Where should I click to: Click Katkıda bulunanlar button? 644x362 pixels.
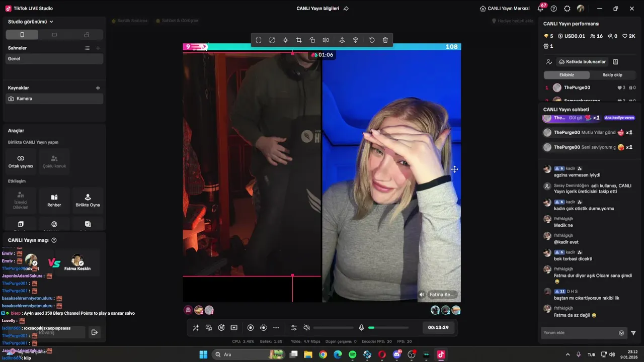pyautogui.click(x=582, y=62)
